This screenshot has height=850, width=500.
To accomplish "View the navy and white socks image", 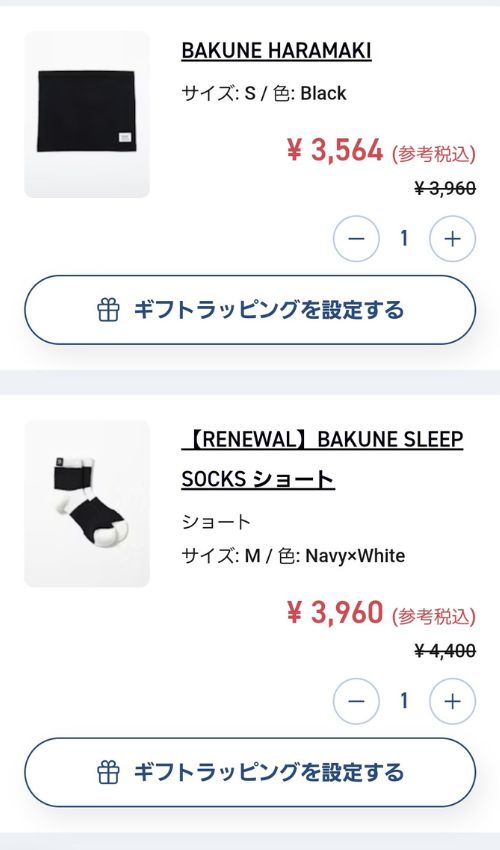I will [87, 503].
